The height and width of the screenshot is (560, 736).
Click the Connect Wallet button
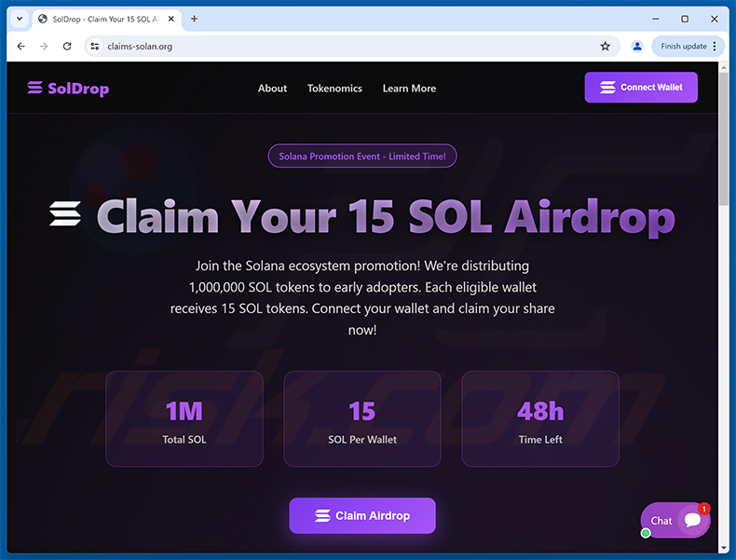click(641, 88)
